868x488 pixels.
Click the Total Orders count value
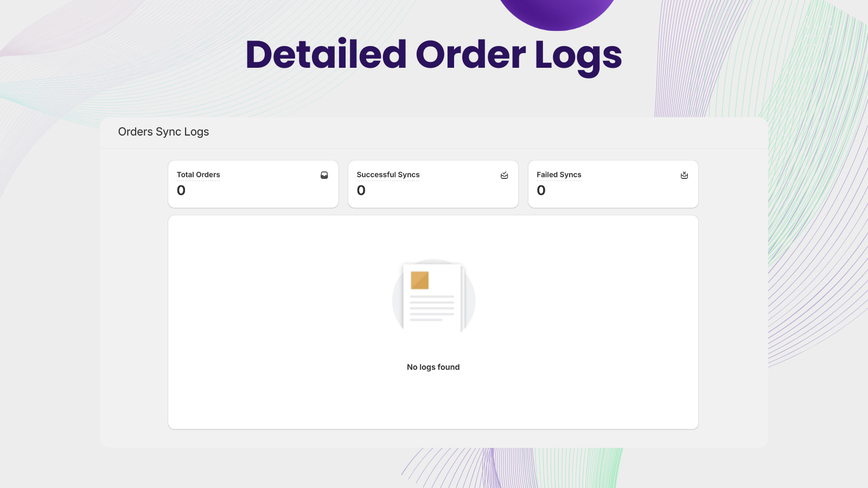[x=181, y=190]
